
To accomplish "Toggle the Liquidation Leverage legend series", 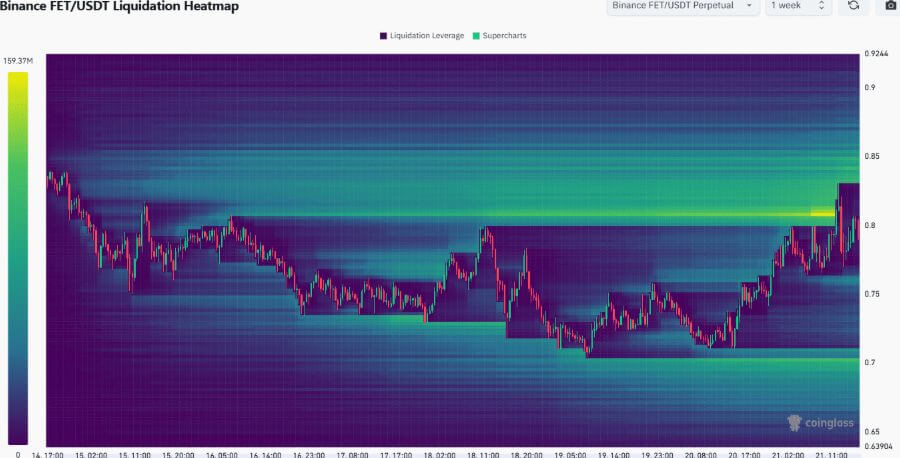I will point(421,35).
